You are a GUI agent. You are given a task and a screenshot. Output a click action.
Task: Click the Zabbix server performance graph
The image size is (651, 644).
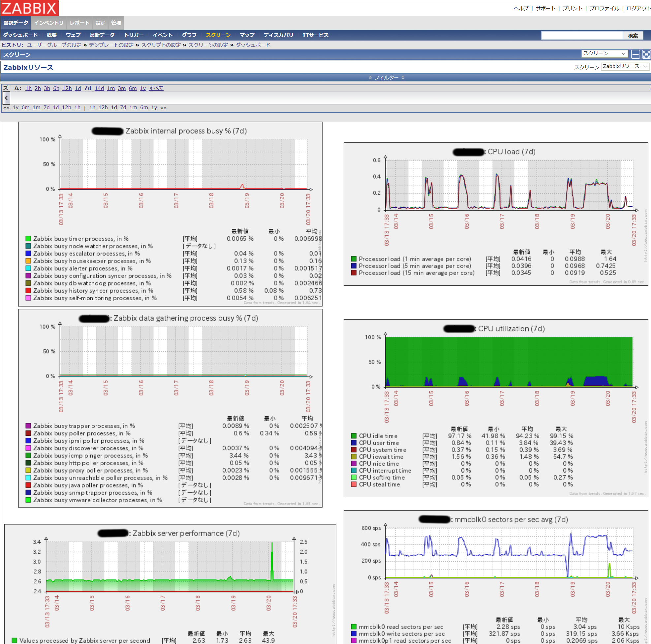pyautogui.click(x=170, y=584)
